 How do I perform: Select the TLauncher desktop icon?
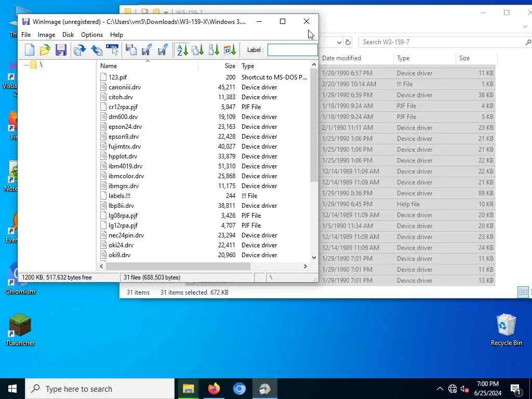20,329
